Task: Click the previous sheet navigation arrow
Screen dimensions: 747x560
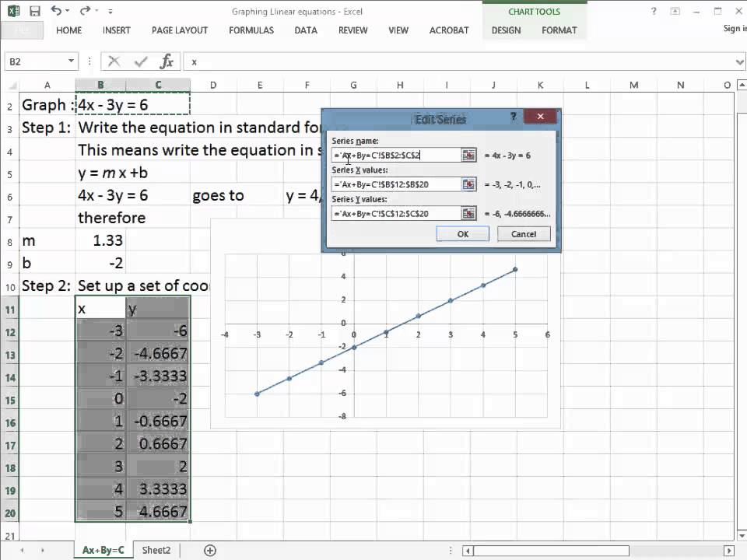Action: [x=22, y=551]
